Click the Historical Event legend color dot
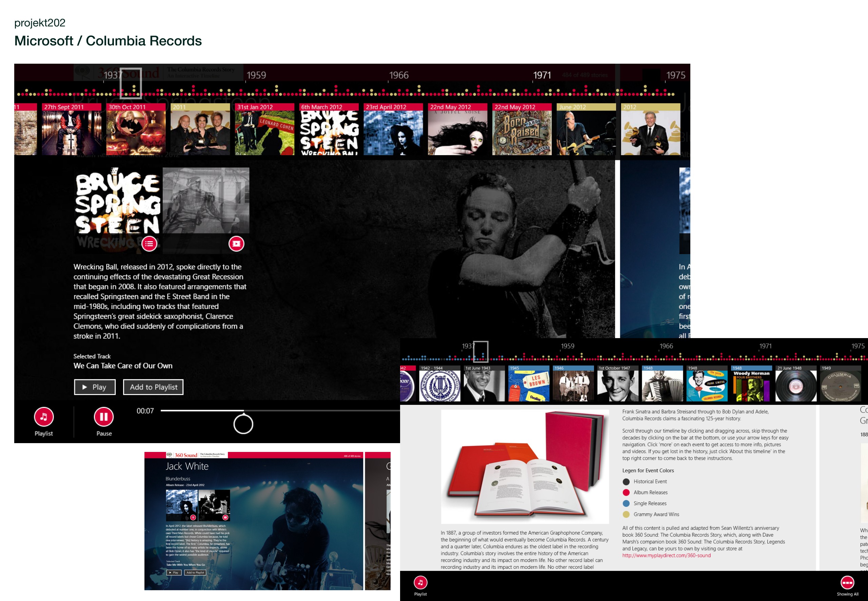868x601 pixels. [626, 482]
